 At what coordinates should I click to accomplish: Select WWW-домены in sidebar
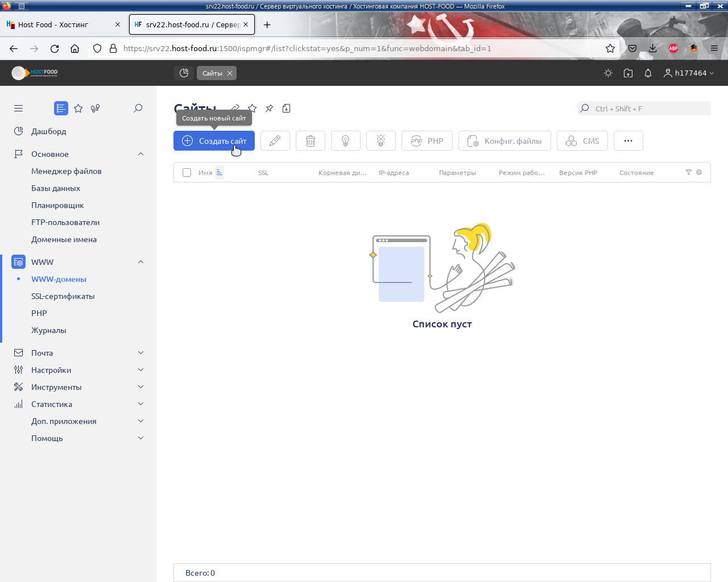[x=59, y=279]
